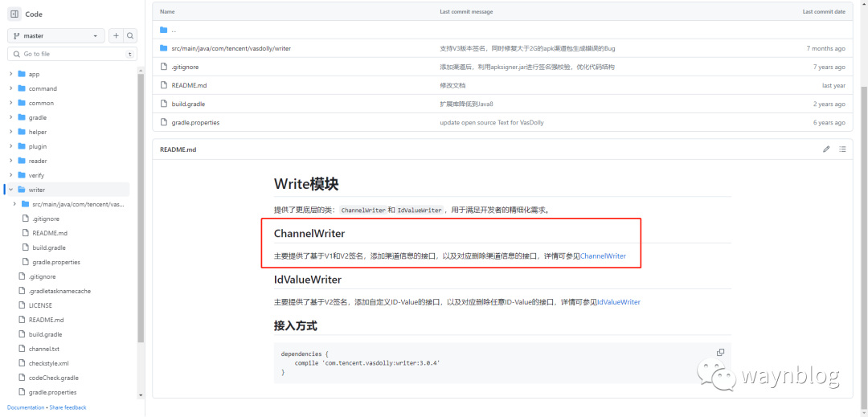Image resolution: width=868 pixels, height=417 pixels.
Task: Select the helper folder in tree
Action: click(38, 132)
